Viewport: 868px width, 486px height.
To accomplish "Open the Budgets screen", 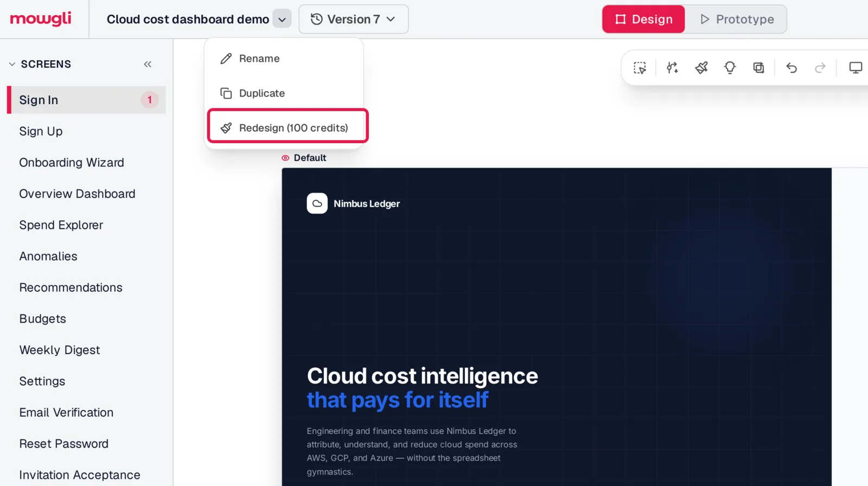I will coord(87,319).
